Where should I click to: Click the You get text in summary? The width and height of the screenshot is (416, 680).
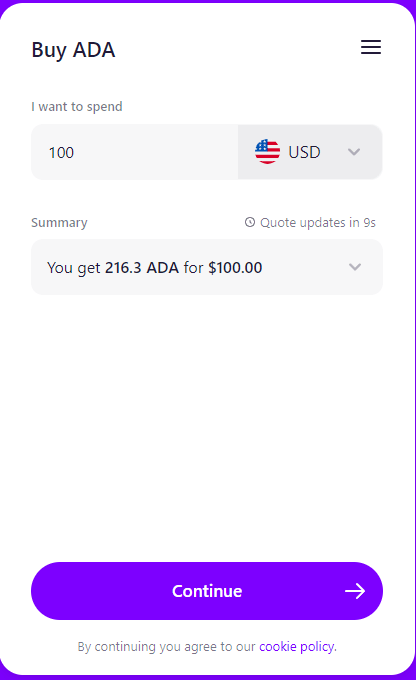[74, 268]
